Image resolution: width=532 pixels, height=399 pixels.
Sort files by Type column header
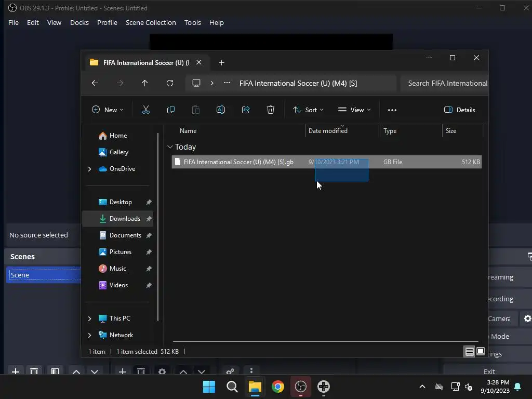(x=411, y=130)
